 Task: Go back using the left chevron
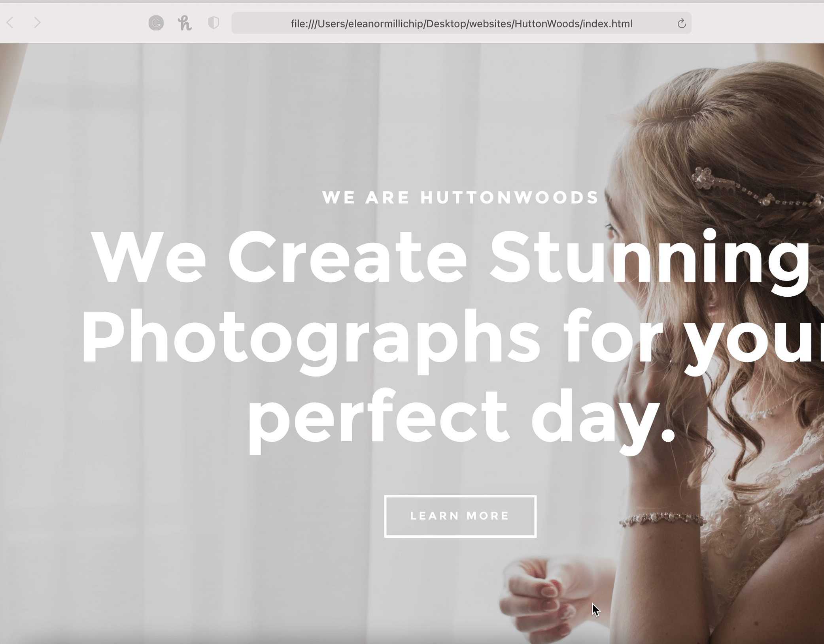[x=10, y=23]
